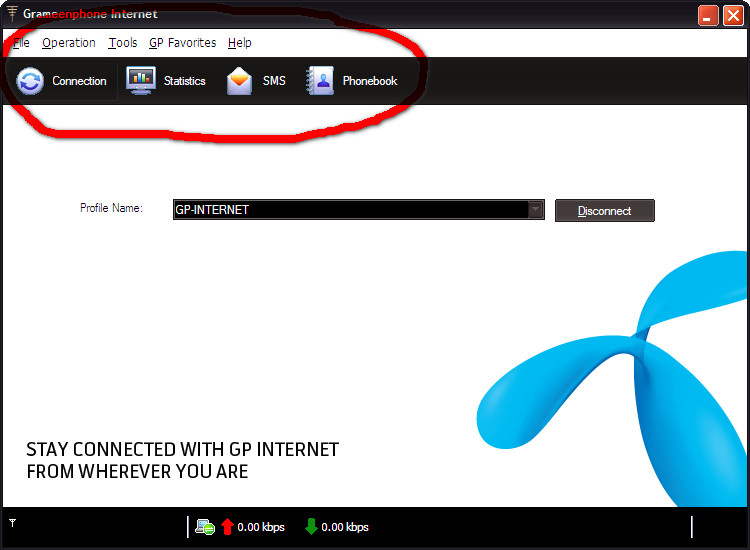Viewport: 750px width, 550px height.
Task: Open the Connection view icon
Action: click(x=30, y=81)
